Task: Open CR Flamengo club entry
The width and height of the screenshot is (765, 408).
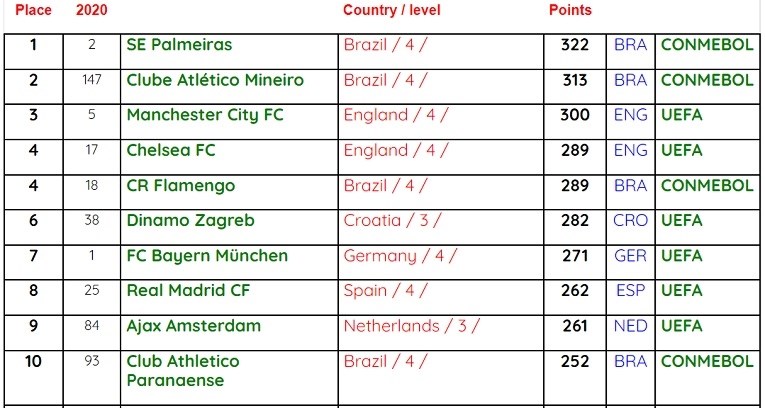Action: (181, 185)
